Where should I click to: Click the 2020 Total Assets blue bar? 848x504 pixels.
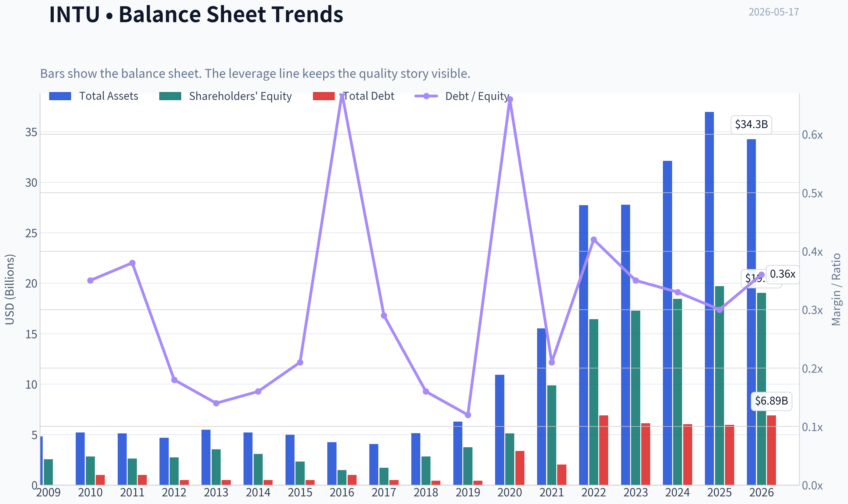pos(499,430)
